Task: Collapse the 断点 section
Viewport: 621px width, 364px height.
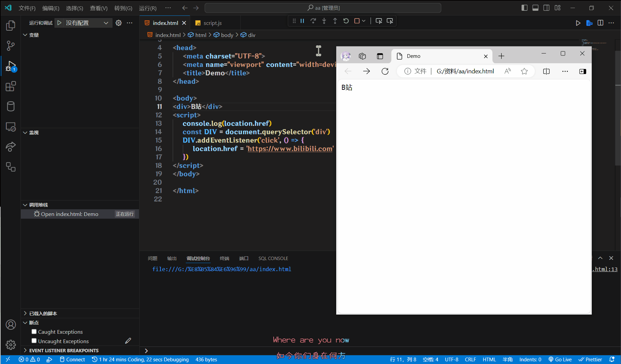Action: coord(25,323)
